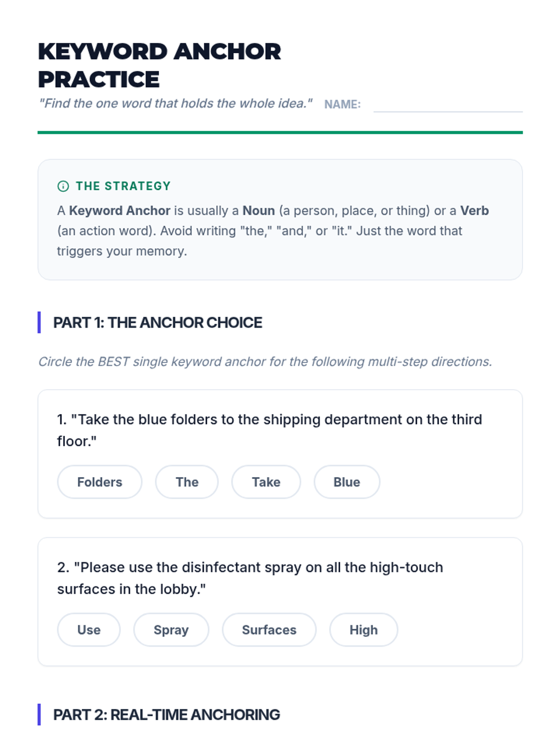
Task: Click the NAME input line
Action: point(448,105)
